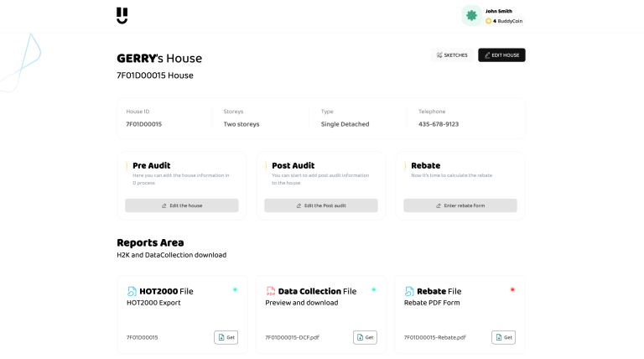Download the Rebate PDF with Get

[x=503, y=337]
